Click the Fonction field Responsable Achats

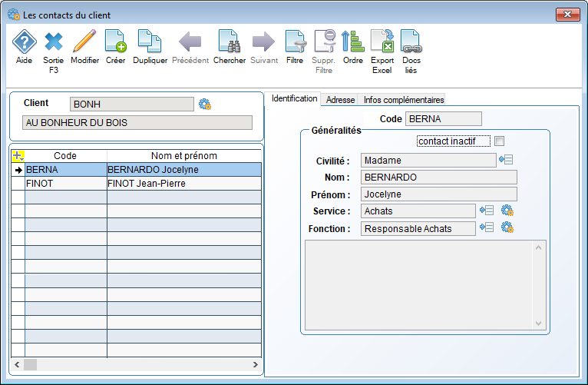(418, 228)
